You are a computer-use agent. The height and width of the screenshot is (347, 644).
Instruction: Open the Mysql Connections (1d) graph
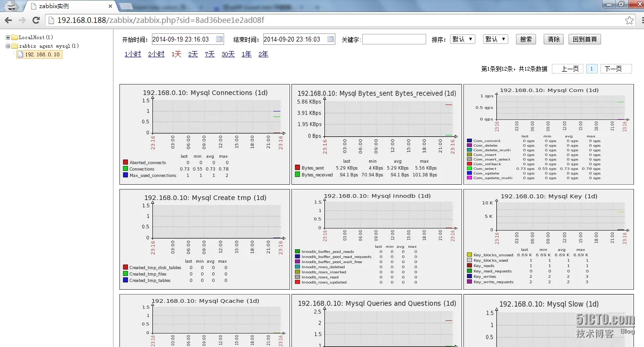[x=204, y=134]
